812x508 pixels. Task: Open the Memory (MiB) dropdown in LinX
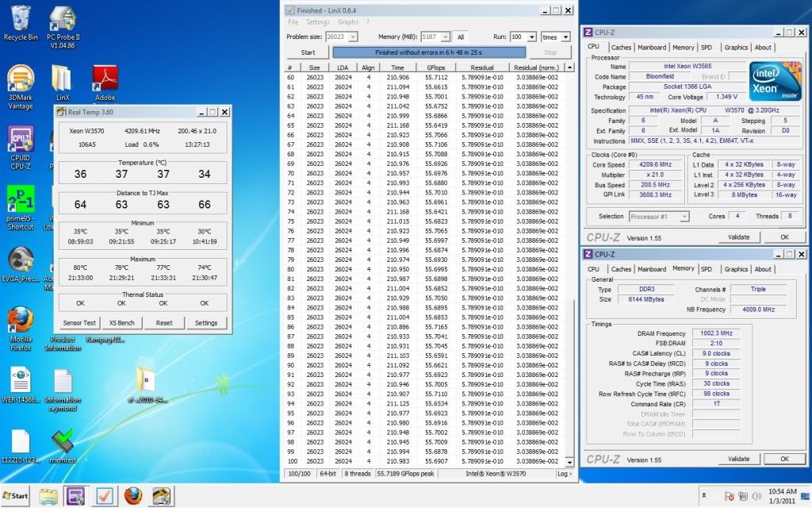click(446, 37)
